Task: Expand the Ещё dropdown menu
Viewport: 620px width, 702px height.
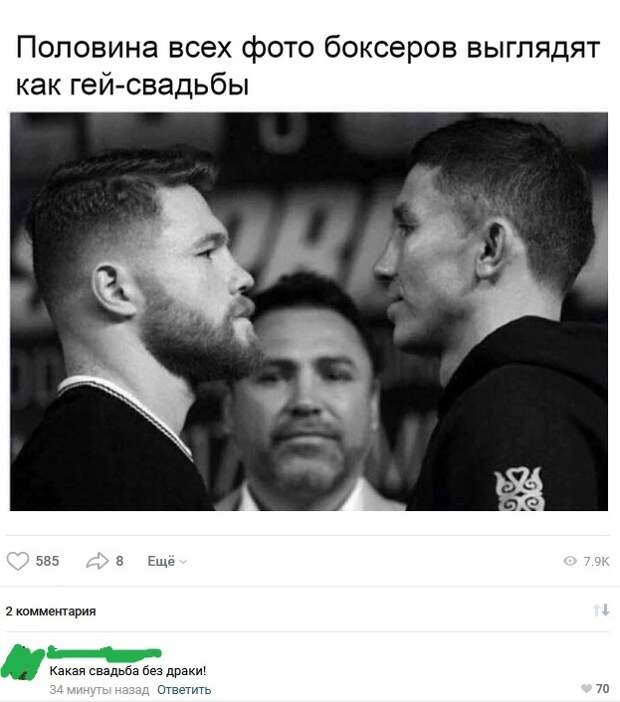Action: [167, 561]
